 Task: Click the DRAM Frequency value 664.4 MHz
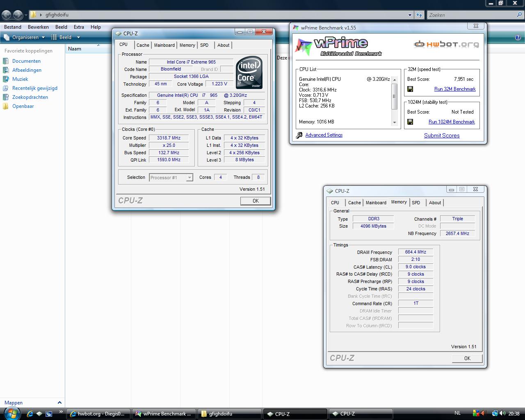click(415, 252)
